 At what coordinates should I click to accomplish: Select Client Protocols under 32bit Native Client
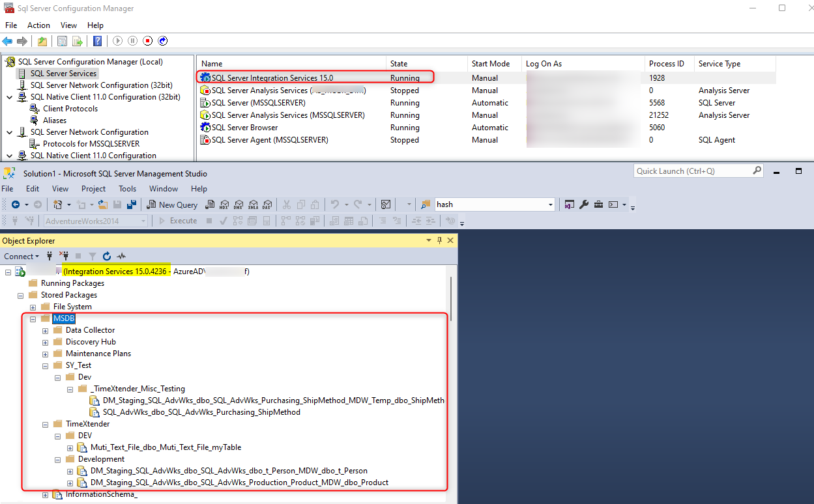[70, 109]
